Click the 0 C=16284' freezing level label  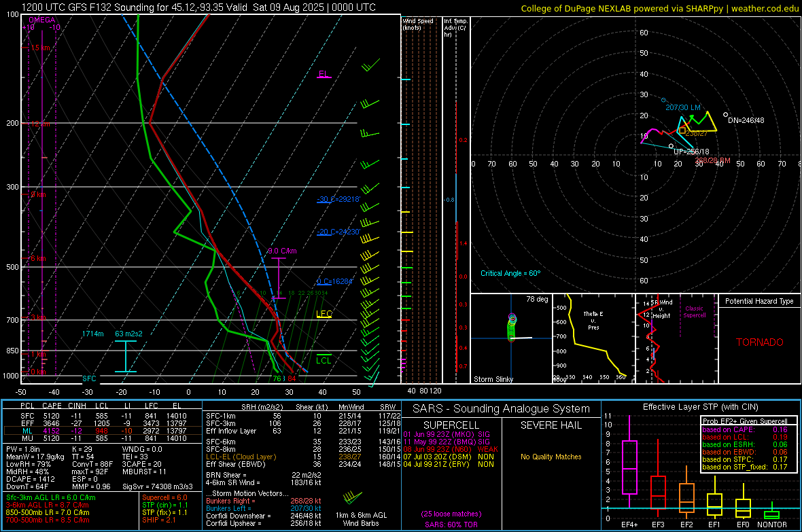tap(334, 281)
